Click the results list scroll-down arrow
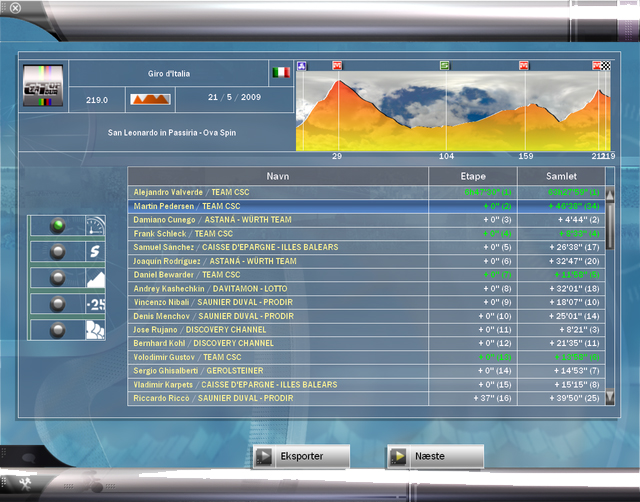 (610, 397)
